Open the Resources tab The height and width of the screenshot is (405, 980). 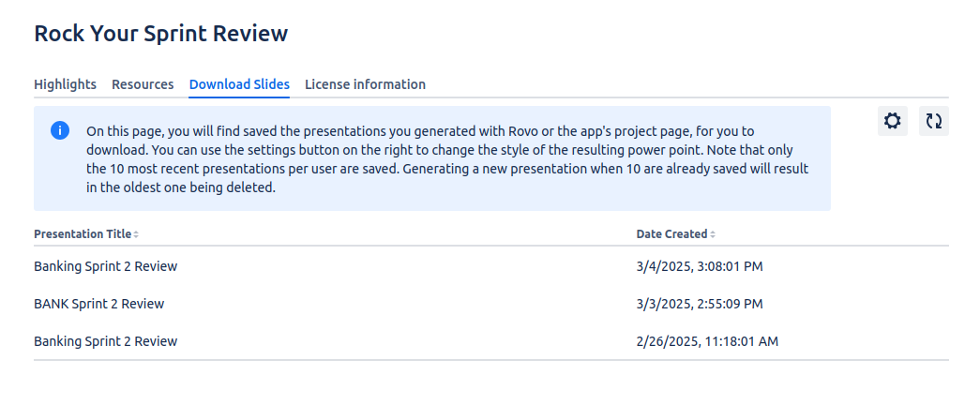[143, 84]
